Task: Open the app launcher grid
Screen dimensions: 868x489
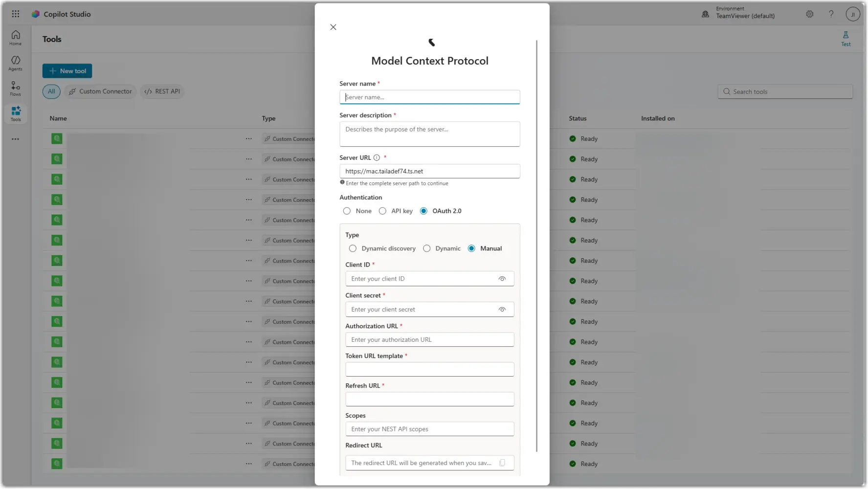Action: (16, 14)
